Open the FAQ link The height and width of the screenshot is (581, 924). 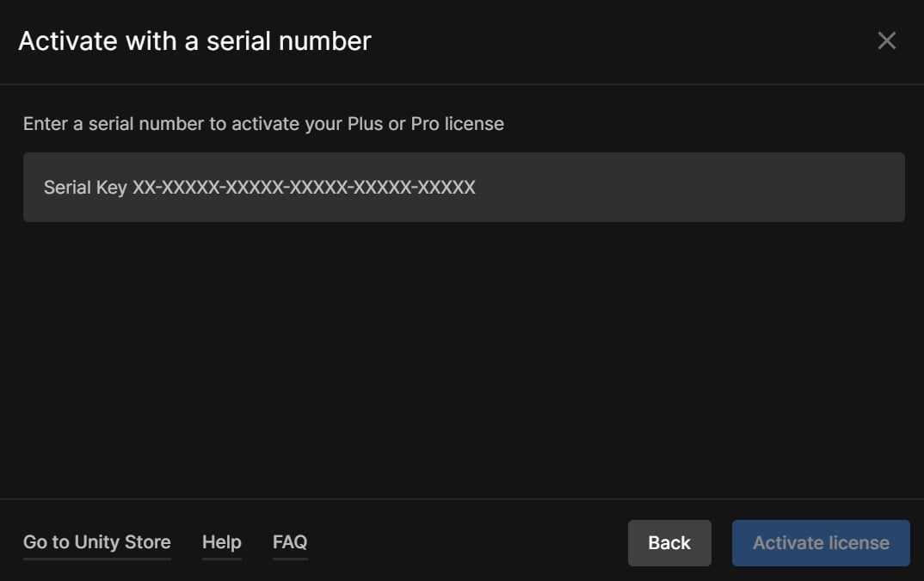pos(289,542)
